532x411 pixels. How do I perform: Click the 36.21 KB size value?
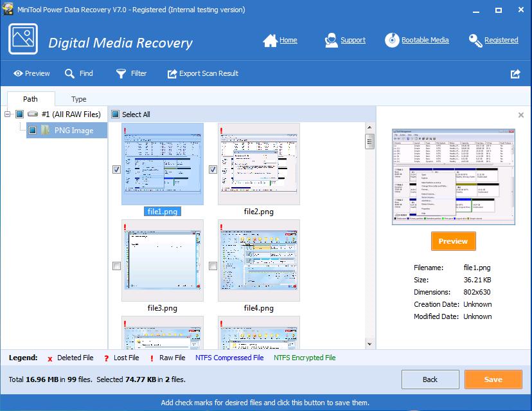477,280
